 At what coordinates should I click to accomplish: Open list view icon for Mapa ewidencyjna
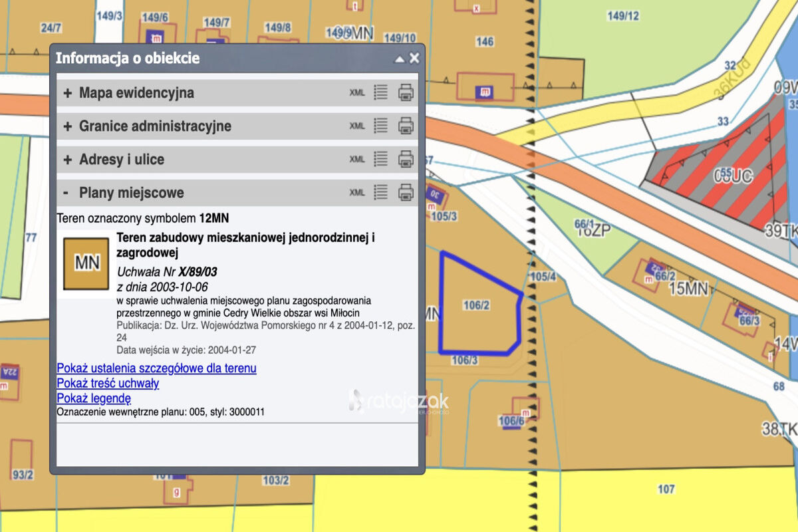[x=380, y=92]
